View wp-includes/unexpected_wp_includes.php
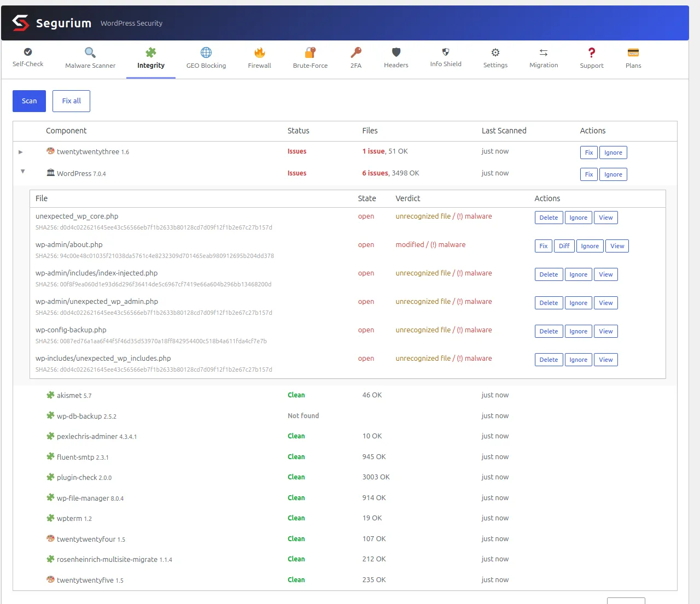 click(x=606, y=360)
